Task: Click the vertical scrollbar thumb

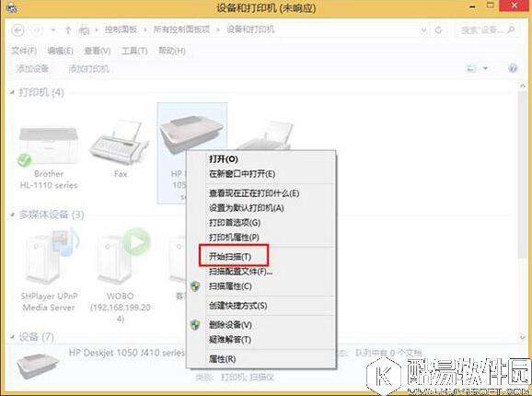Action: (523, 174)
